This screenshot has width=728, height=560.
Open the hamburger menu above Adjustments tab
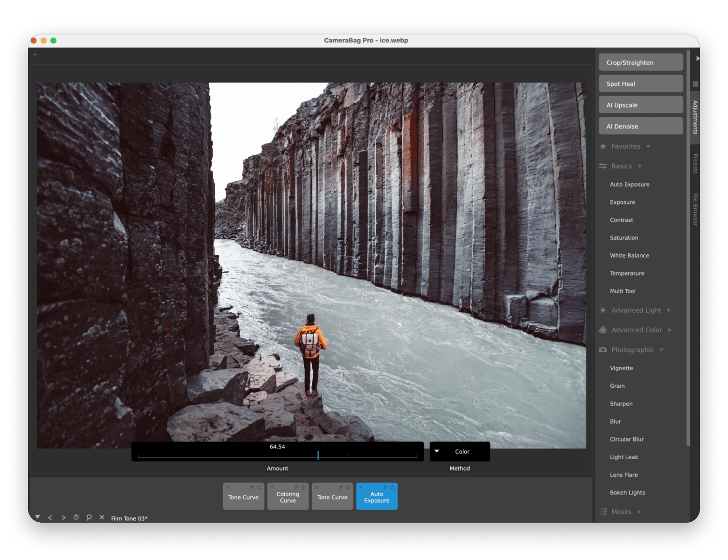click(x=695, y=84)
